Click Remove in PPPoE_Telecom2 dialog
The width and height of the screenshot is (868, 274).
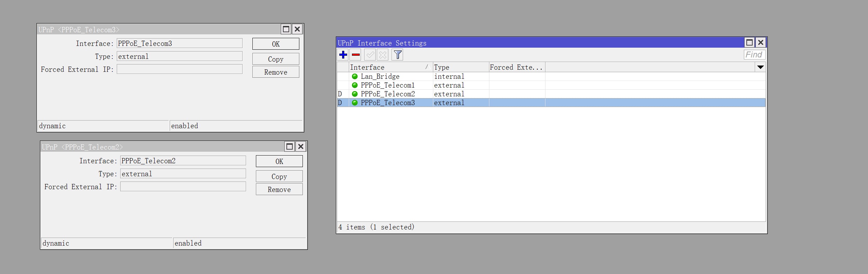click(x=279, y=189)
